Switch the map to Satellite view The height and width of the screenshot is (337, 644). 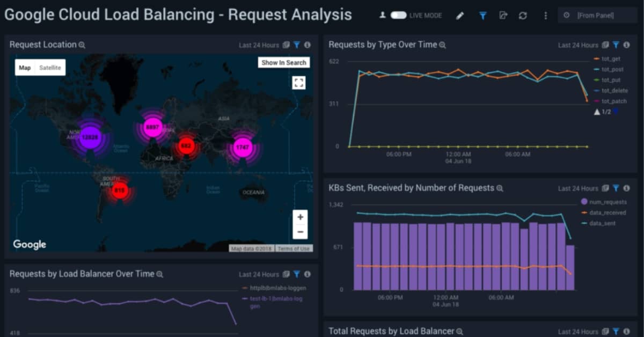click(x=50, y=68)
